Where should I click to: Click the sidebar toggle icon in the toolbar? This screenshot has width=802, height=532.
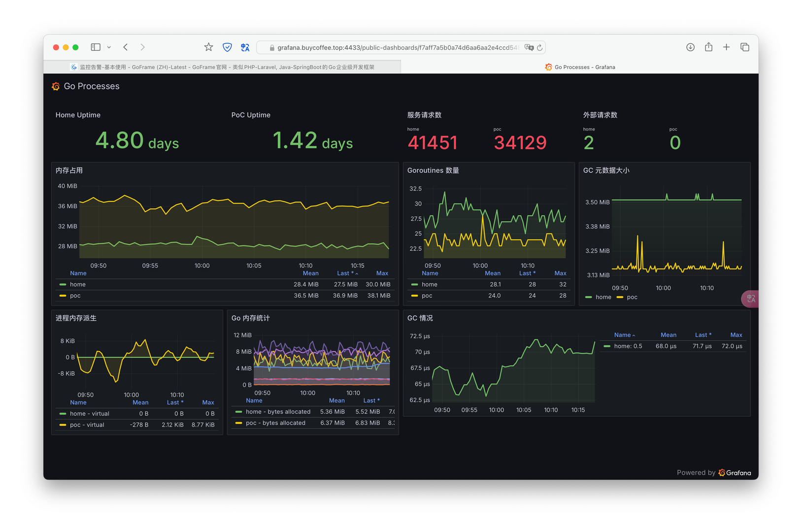[x=95, y=47]
